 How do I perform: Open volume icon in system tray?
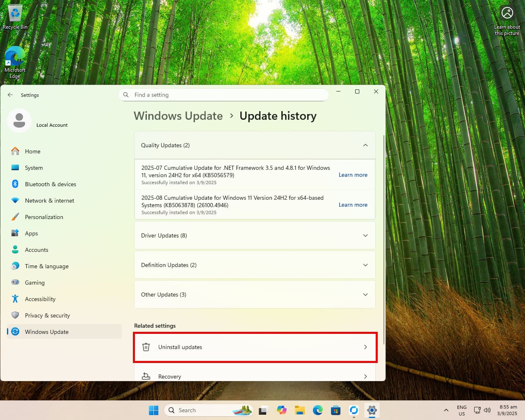tap(487, 410)
